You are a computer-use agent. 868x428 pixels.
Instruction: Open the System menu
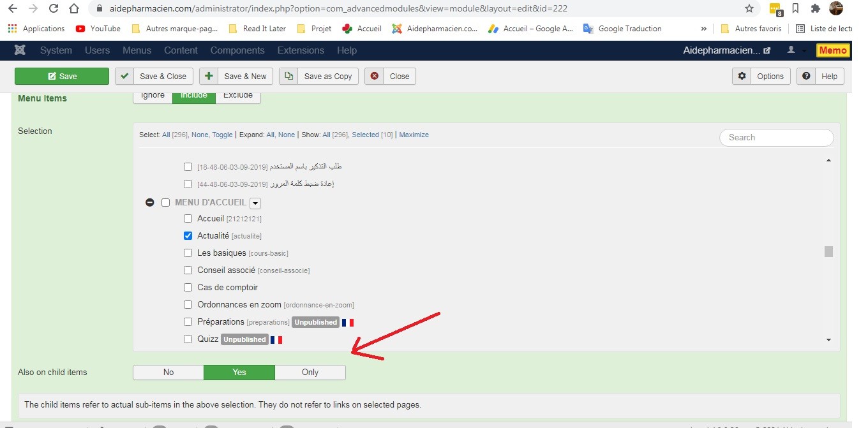(56, 50)
